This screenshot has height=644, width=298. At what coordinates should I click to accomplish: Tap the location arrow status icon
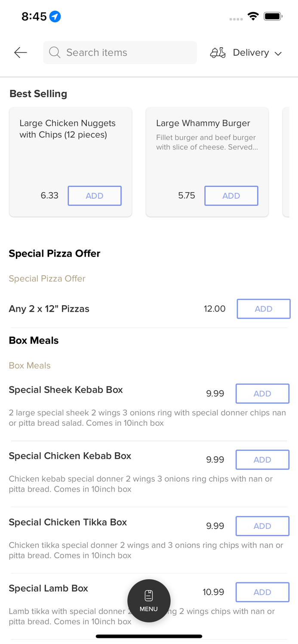(x=55, y=16)
